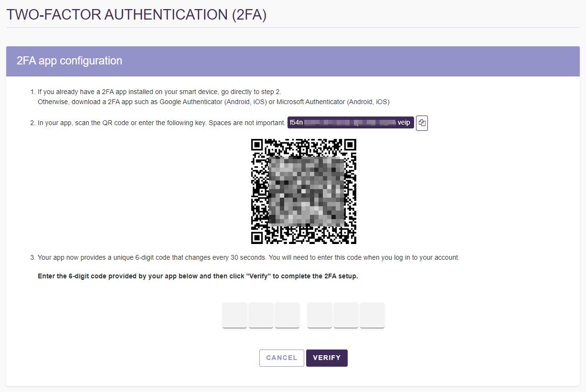Focus the fourth digit code box
586x392 pixels.
tap(320, 315)
